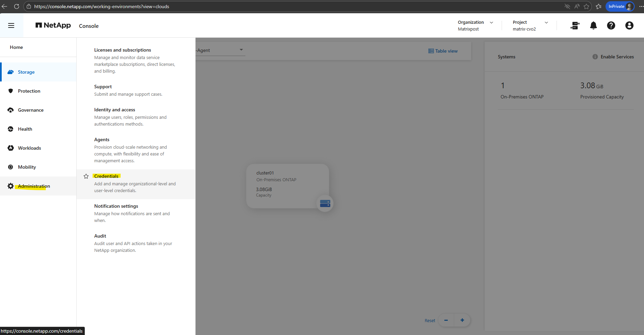The height and width of the screenshot is (335, 644).
Task: Select Workloads in the left navigation
Action: coord(38,148)
